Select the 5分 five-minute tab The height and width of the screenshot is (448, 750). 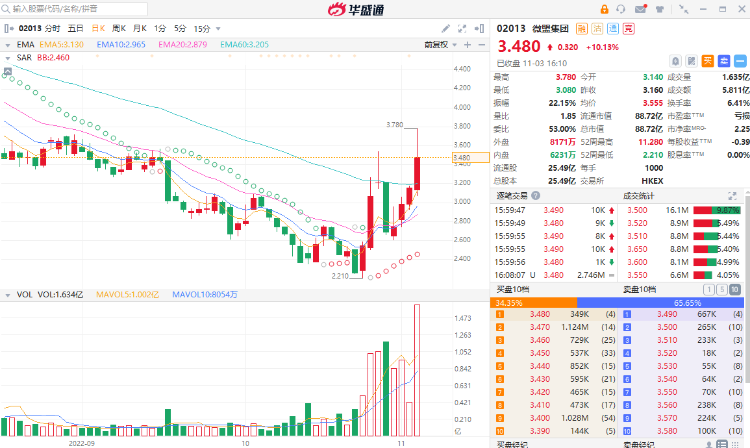coord(180,29)
